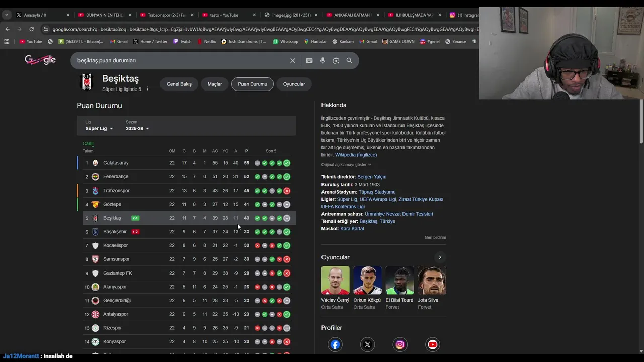This screenshot has width=644, height=362.
Task: Open the Binance bookmark
Action: pos(455,42)
